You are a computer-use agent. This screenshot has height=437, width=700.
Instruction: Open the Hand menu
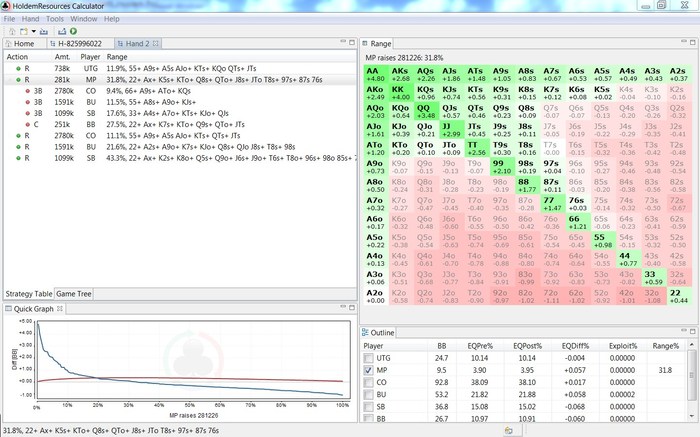pos(30,19)
